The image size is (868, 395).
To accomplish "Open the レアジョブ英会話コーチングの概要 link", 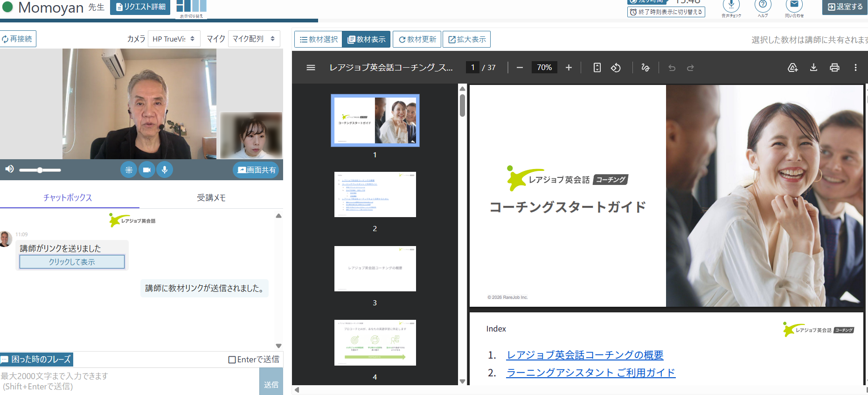I will [x=585, y=355].
